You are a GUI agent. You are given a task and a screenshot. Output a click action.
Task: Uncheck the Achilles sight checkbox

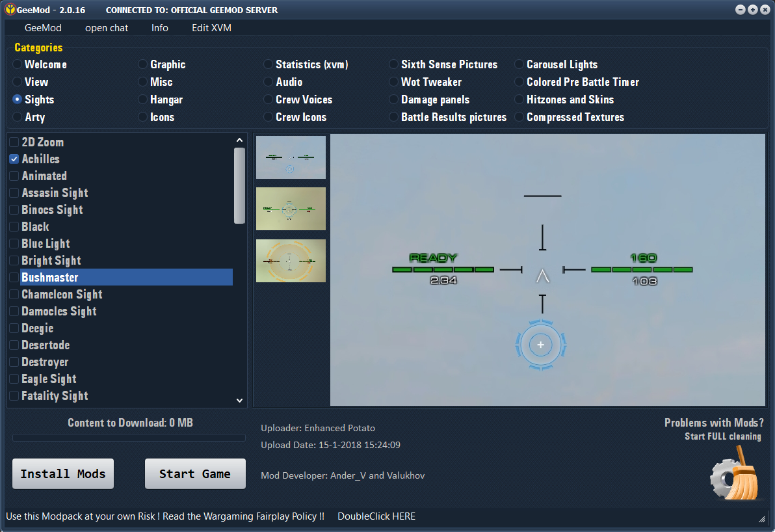coord(14,159)
